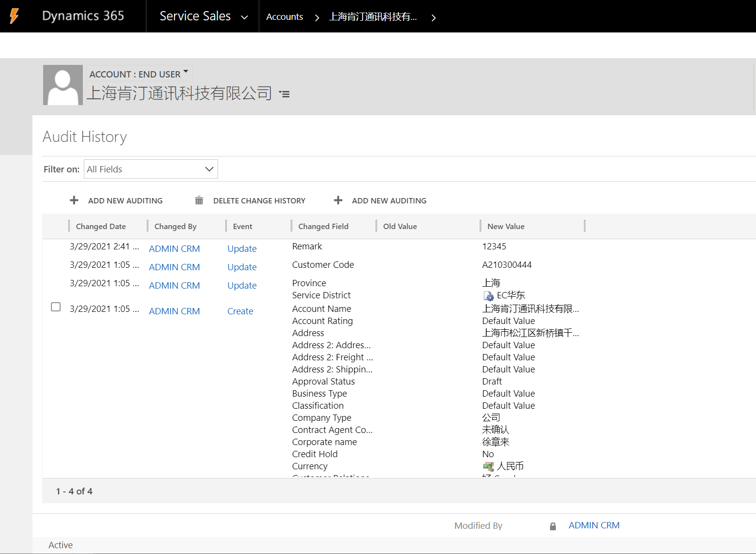Expand the Service Sales app dropdown

pos(245,17)
